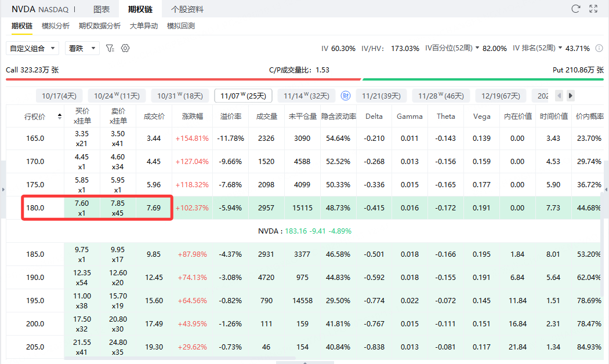This screenshot has height=364, width=609.
Task: Select expiry 10/31 (18天)
Action: pos(180,96)
